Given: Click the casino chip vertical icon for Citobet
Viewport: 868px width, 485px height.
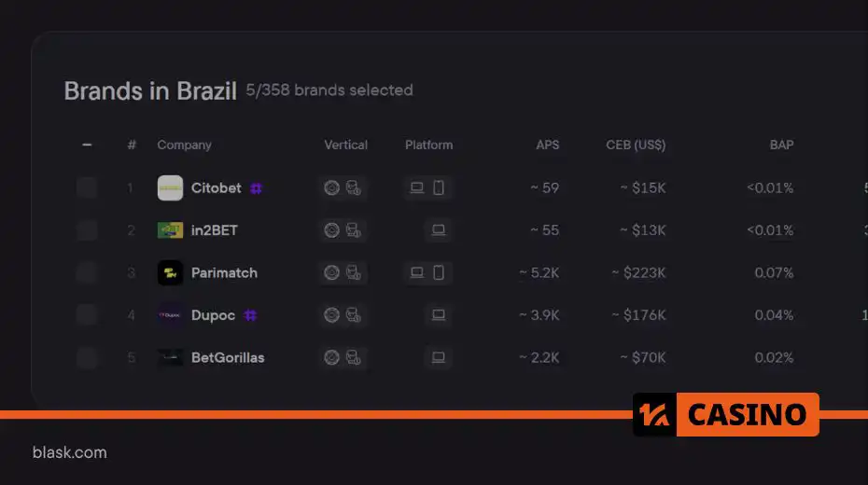Looking at the screenshot, I should pyautogui.click(x=331, y=188).
